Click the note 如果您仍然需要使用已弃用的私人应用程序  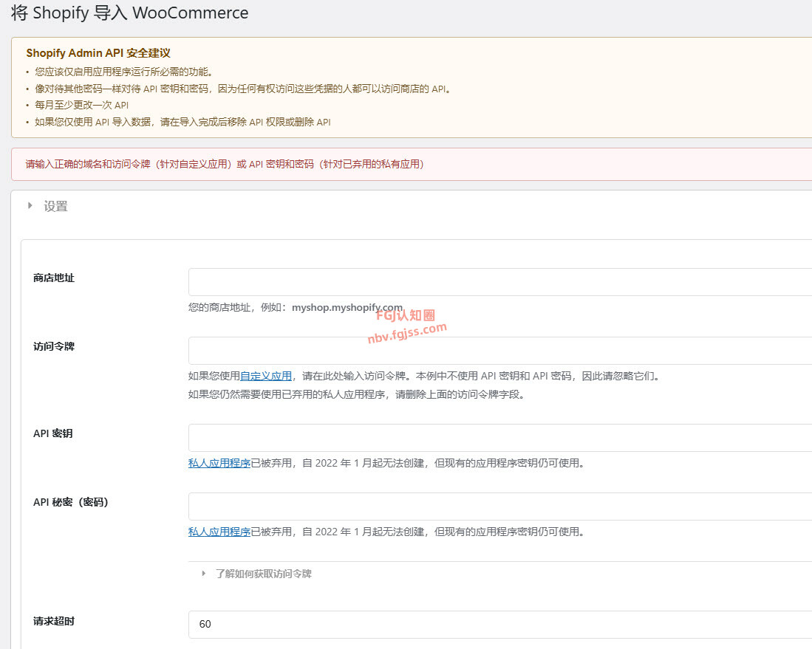tap(358, 394)
